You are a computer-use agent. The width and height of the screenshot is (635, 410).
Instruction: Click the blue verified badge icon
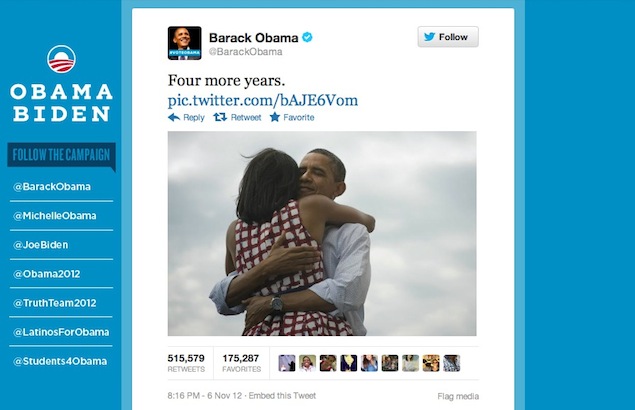click(307, 37)
